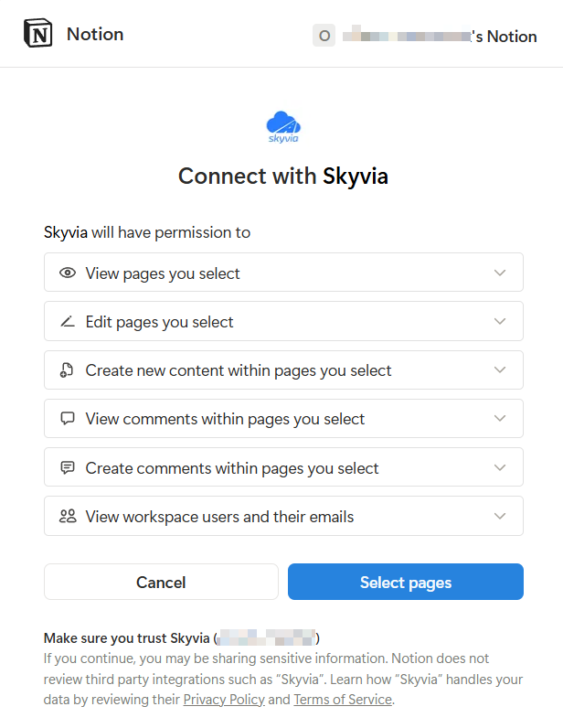
Task: Click the Notion logo icon
Action: pos(38,35)
